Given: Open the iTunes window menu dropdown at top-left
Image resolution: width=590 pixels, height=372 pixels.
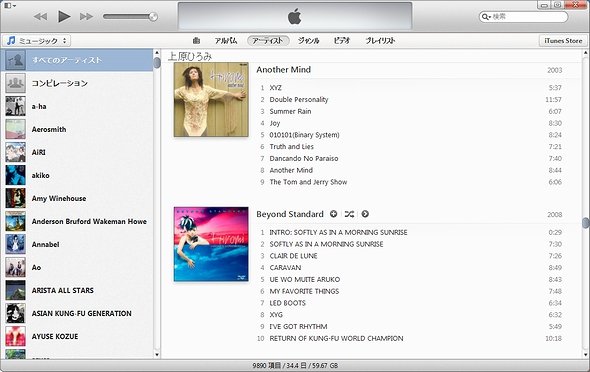Looking at the screenshot, I should (x=10, y=5).
